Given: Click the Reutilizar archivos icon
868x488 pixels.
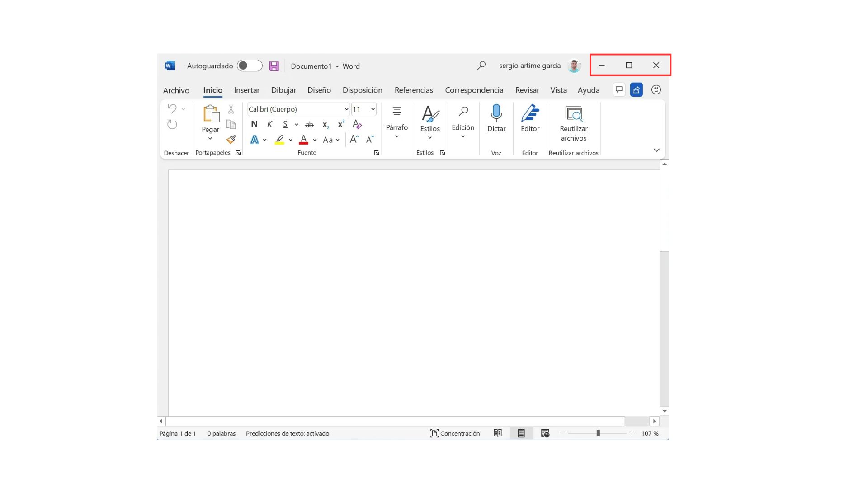Looking at the screenshot, I should coord(574,114).
